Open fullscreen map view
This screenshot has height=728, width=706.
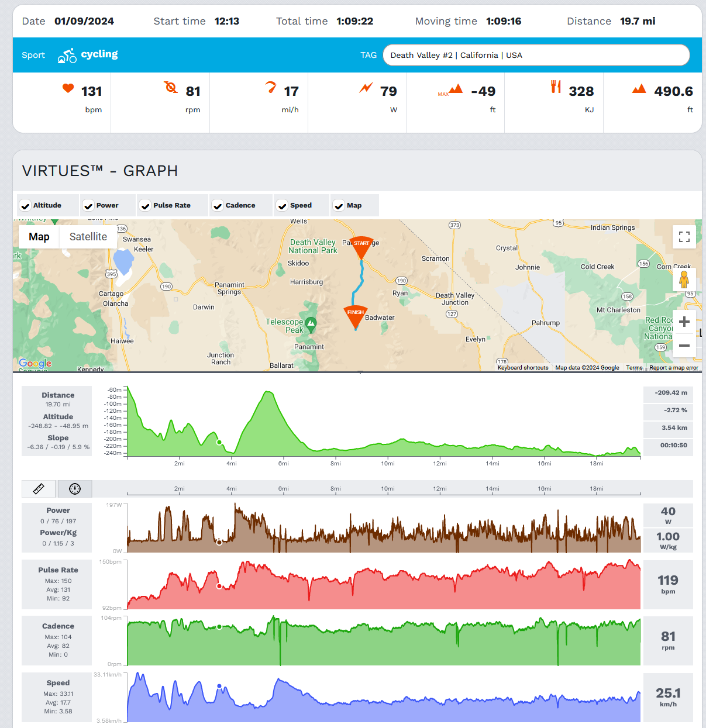click(684, 237)
